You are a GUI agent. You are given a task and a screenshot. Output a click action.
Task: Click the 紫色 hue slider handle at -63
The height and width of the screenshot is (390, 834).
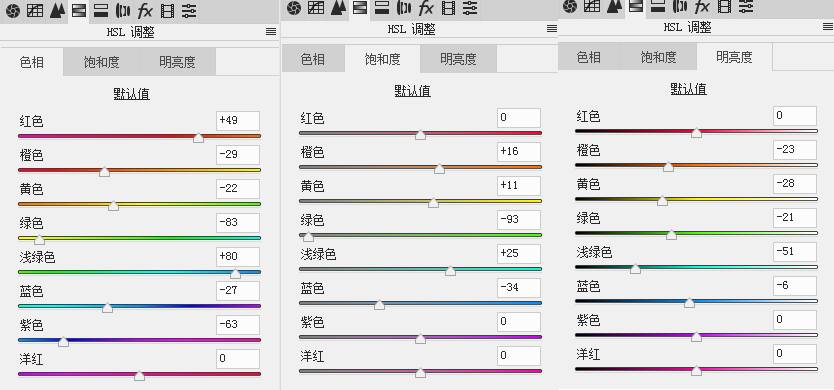[63, 342]
